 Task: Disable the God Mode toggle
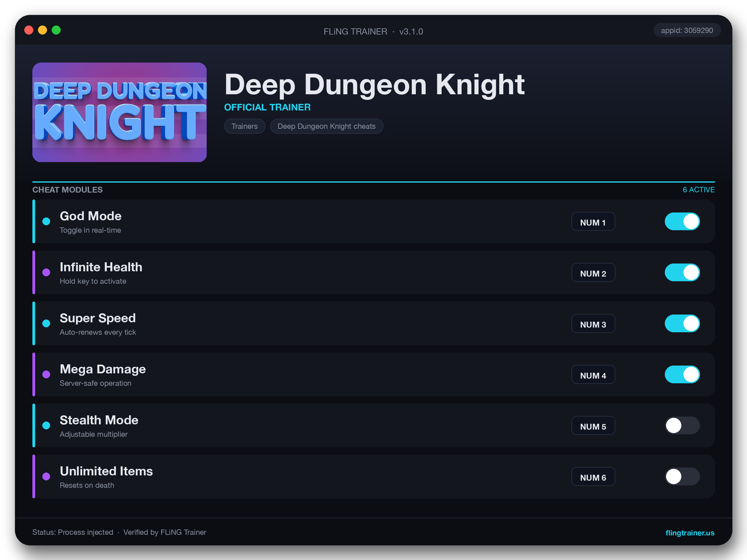click(682, 222)
